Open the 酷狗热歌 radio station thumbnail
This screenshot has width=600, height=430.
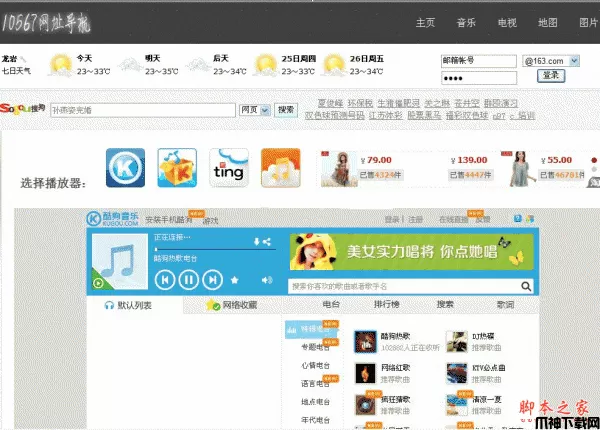coord(365,341)
